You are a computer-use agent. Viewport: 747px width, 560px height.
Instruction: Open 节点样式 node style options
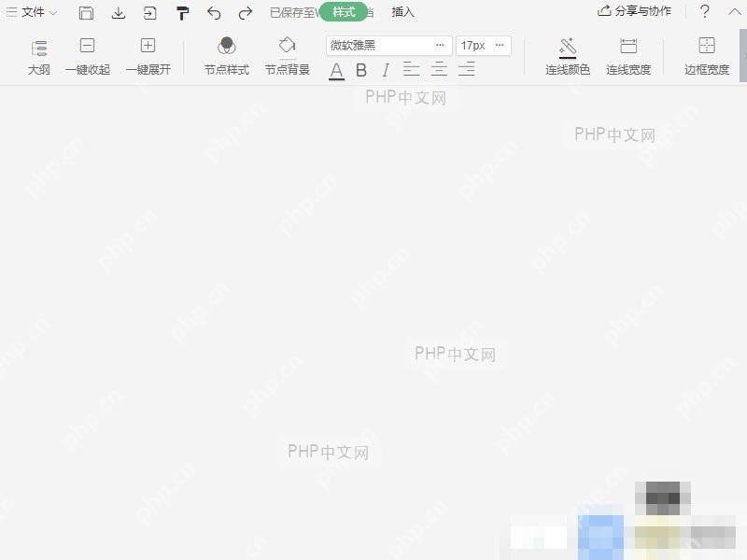[x=227, y=57]
